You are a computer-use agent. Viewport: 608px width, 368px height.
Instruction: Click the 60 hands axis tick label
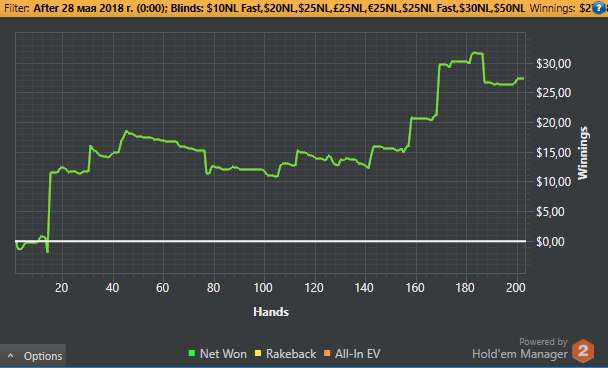[162, 288]
